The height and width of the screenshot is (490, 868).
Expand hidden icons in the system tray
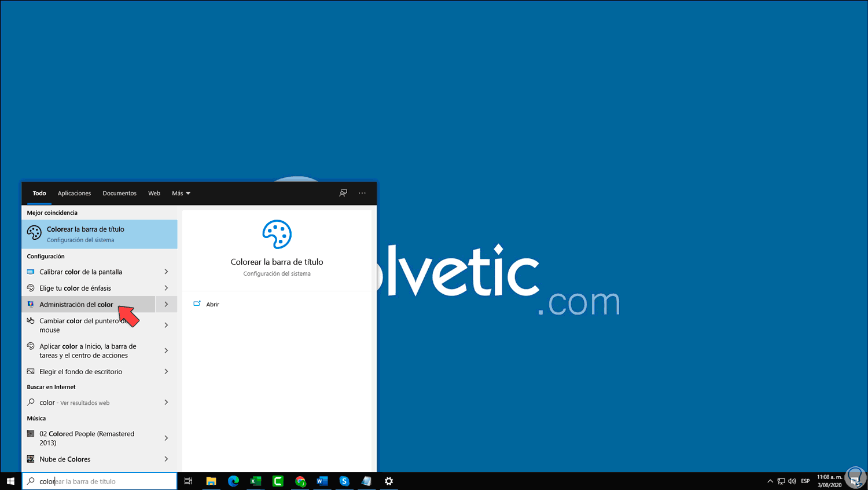click(770, 481)
